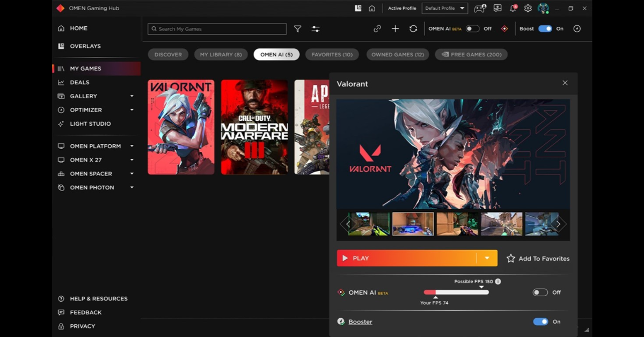The height and width of the screenshot is (337, 644).
Task: Click the star icon for Add To Favorites
Action: click(x=511, y=259)
